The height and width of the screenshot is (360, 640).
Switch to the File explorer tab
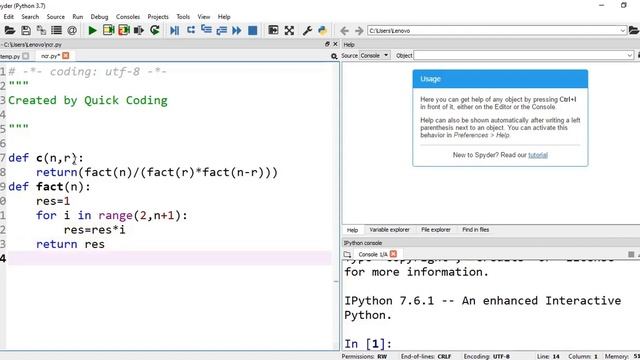(436, 230)
